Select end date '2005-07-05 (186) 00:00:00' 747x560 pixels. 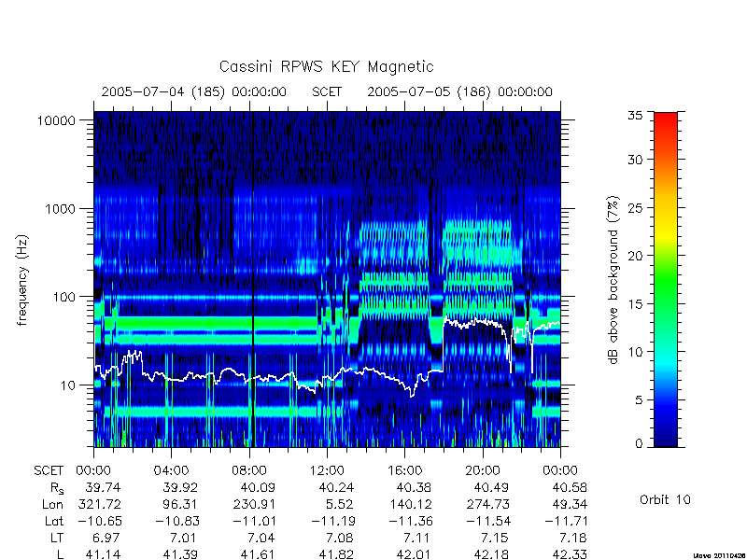pyautogui.click(x=459, y=91)
